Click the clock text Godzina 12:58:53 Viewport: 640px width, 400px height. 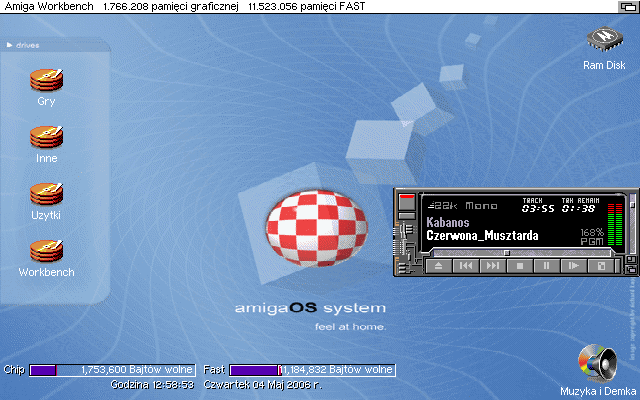click(x=152, y=385)
